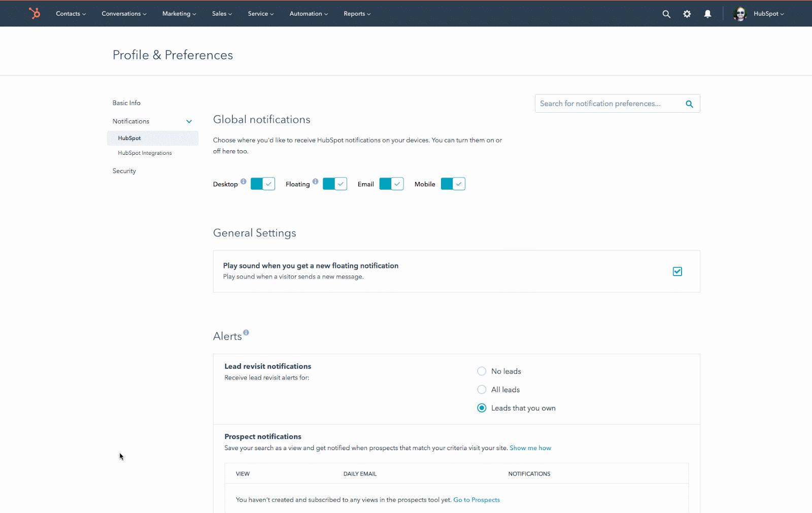Open the Marketing navigation dropdown
Viewport: 812px width, 513px height.
tap(179, 14)
